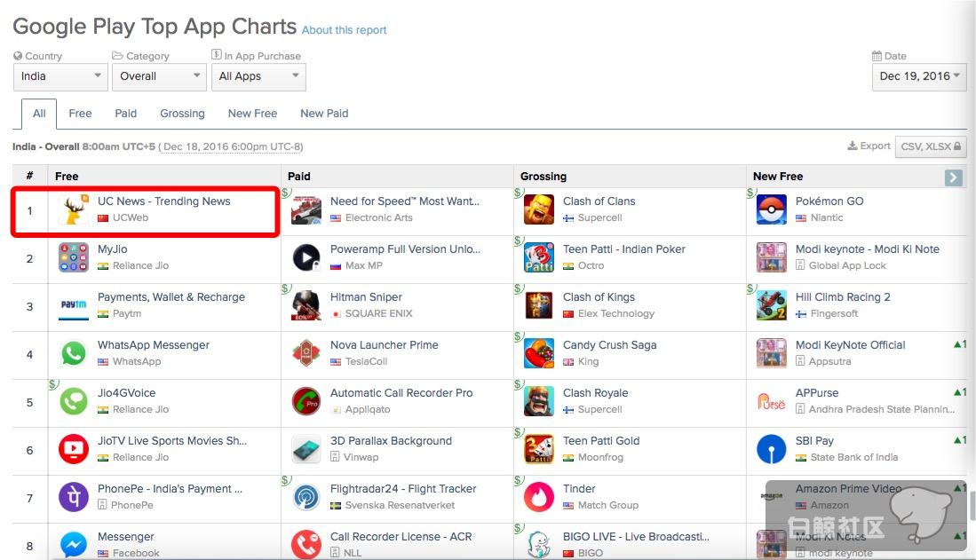Switch to the Grossing tab
976x560 pixels.
pos(182,114)
